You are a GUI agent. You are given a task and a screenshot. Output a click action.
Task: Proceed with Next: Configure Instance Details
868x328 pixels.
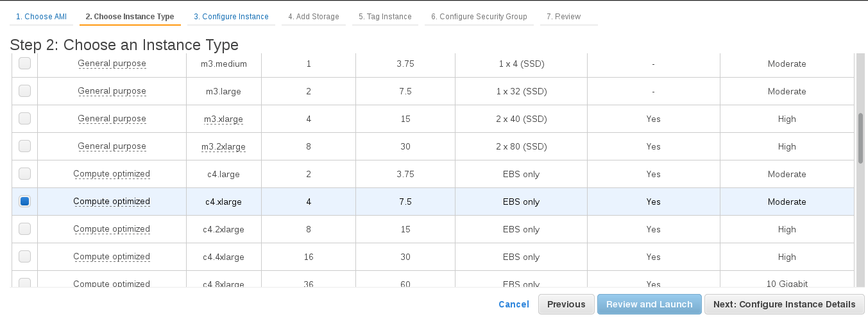[x=785, y=304]
